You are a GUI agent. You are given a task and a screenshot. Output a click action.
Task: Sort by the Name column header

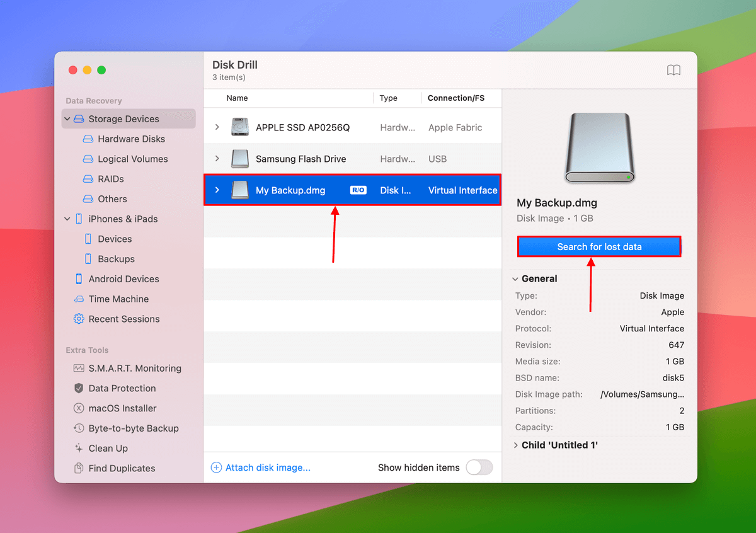click(237, 98)
